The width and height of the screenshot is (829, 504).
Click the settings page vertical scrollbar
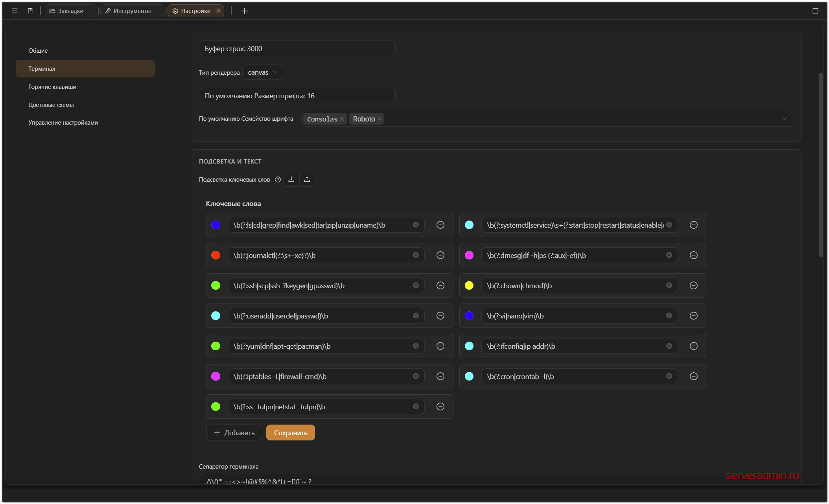click(x=821, y=165)
